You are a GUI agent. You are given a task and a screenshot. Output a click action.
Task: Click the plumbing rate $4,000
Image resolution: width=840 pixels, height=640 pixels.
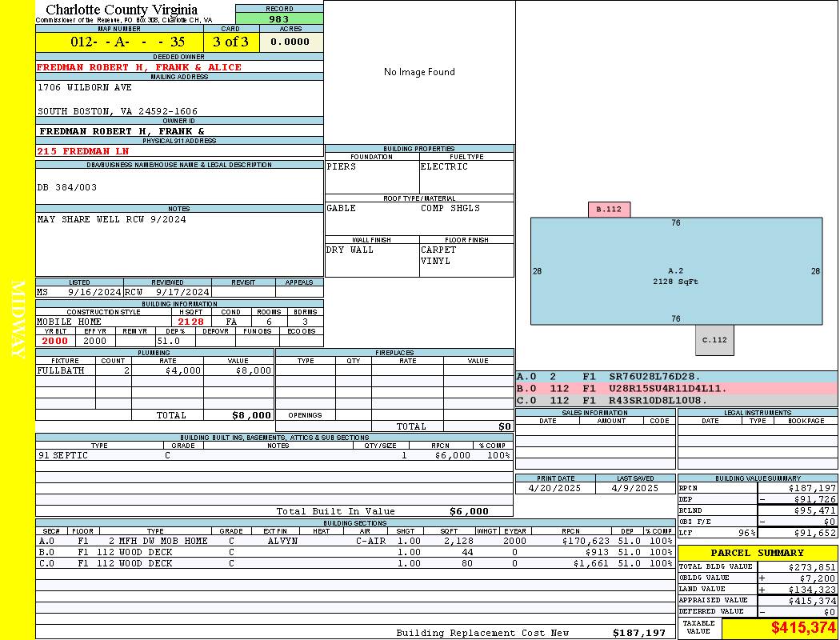[183, 370]
